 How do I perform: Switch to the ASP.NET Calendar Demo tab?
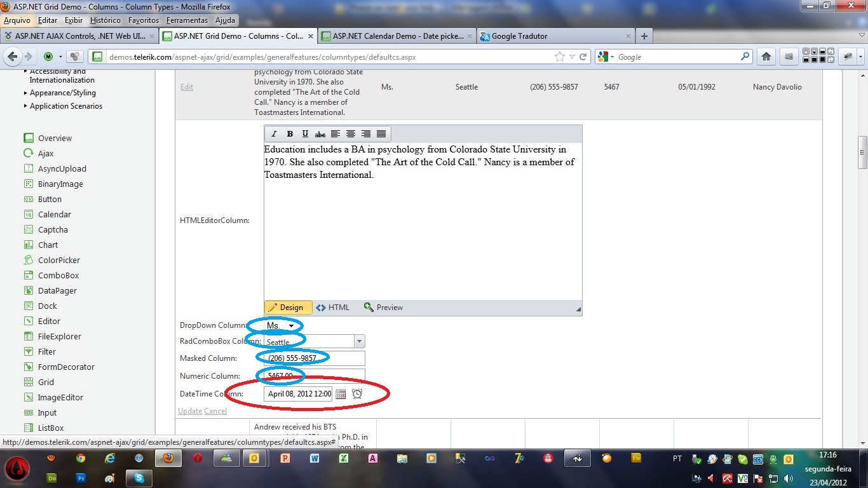pyautogui.click(x=397, y=36)
